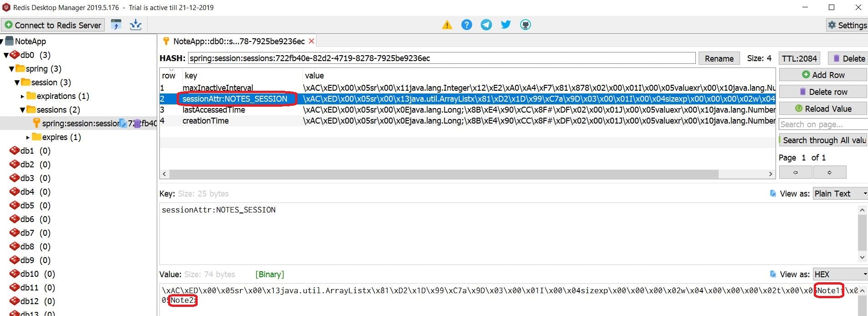The width and height of the screenshot is (868, 316).
Task: Click the key text area
Action: (508, 233)
